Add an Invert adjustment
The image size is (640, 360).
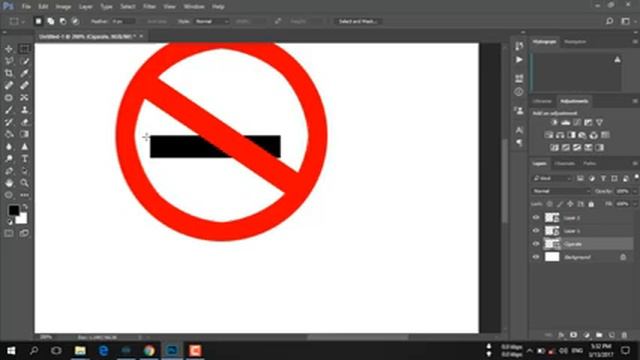[554, 148]
